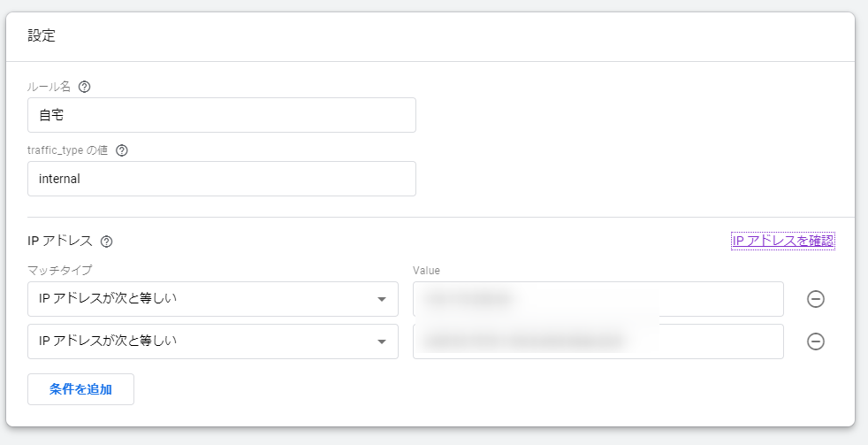Click help icon next to traffic_type の値
Image resolution: width=868 pixels, height=445 pixels.
point(122,150)
